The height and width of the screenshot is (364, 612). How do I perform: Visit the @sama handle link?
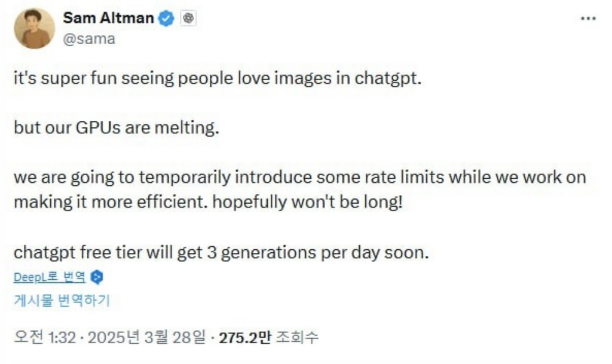coord(89,39)
